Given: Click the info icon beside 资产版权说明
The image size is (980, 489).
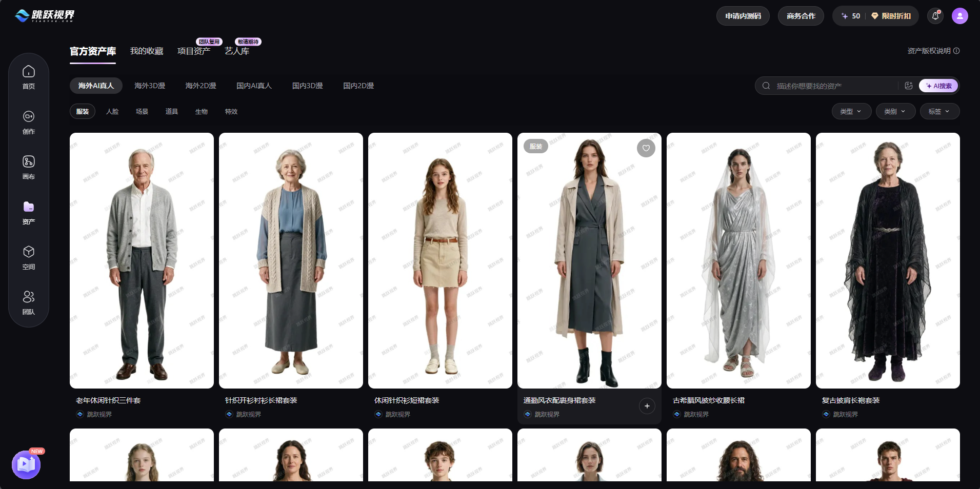Looking at the screenshot, I should (956, 51).
